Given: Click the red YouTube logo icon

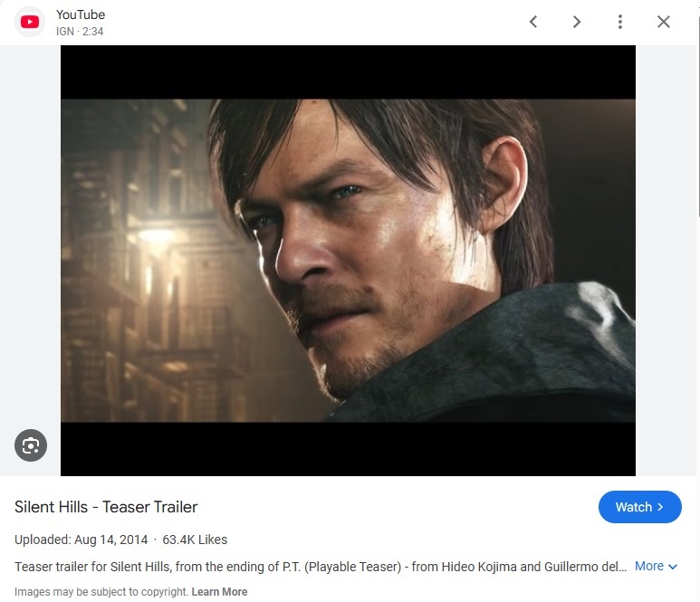Looking at the screenshot, I should pos(30,22).
